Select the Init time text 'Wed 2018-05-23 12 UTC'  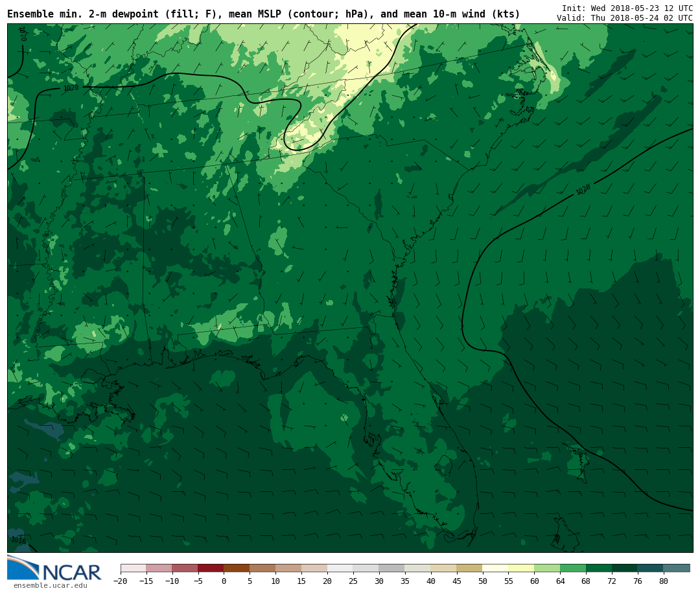pos(642,8)
